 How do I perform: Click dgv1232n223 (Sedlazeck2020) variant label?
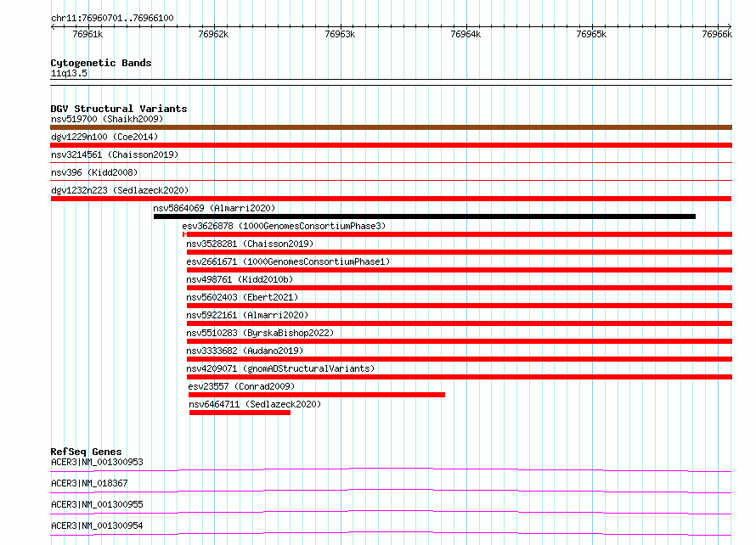(120, 190)
